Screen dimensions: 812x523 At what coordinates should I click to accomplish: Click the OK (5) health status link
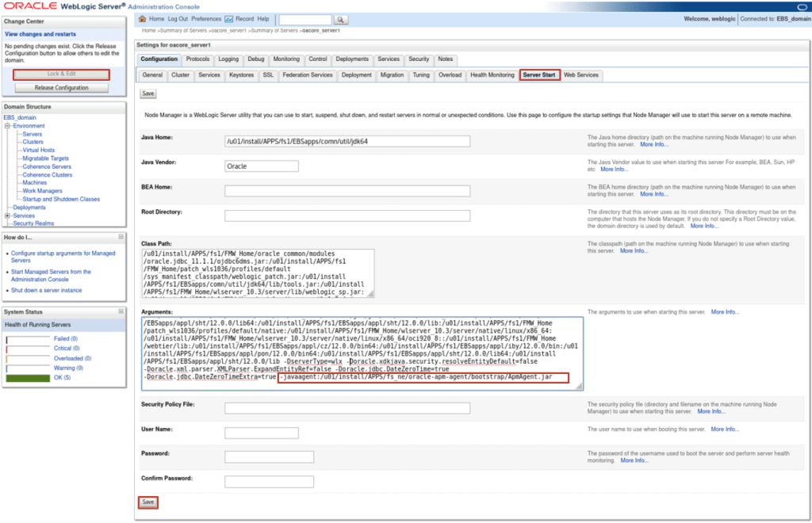[64, 378]
